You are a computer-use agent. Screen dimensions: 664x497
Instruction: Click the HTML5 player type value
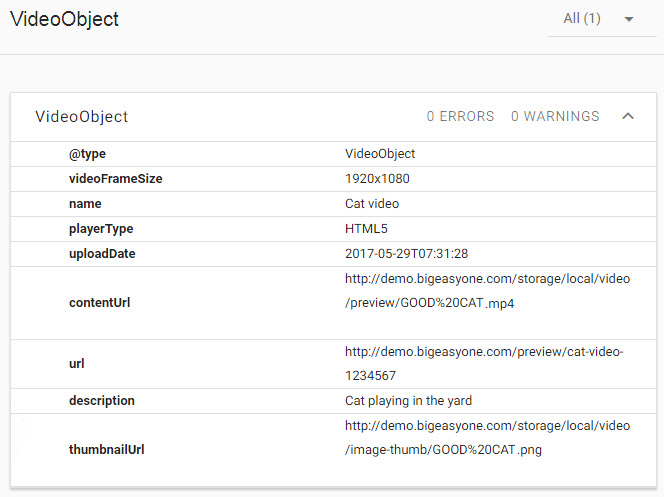(x=366, y=229)
